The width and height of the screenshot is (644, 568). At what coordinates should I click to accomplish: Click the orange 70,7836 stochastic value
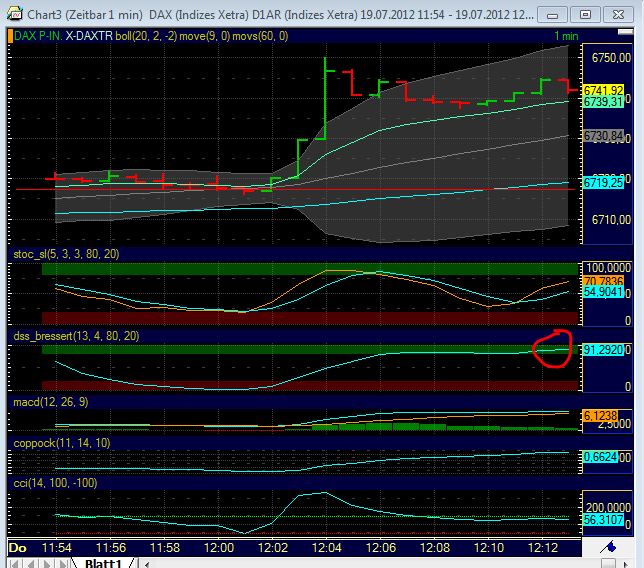603,281
